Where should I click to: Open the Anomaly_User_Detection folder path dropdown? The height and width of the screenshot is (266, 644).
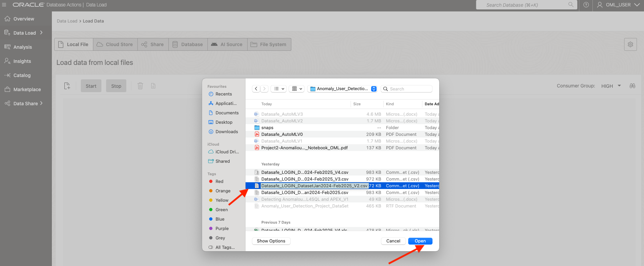tap(343, 89)
